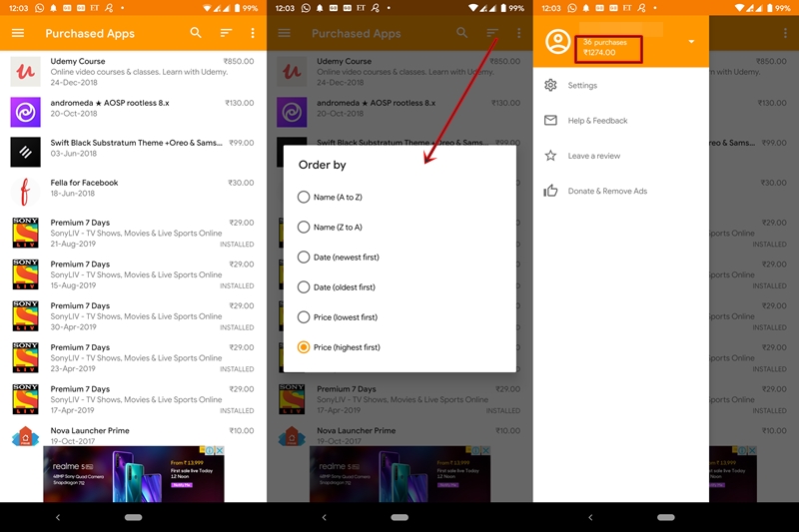Open hamburger menu on Purchased Apps list screen
The height and width of the screenshot is (532, 799).
pos(18,33)
